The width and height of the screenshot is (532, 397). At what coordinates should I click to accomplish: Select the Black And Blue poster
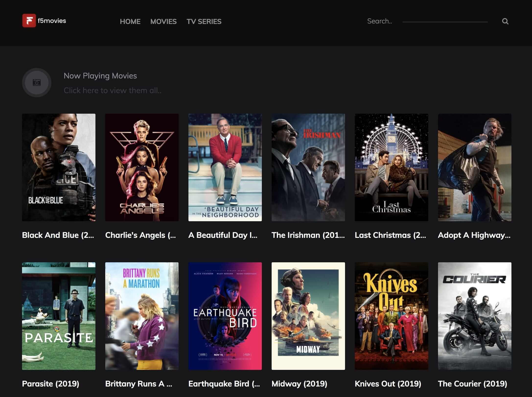coord(59,167)
